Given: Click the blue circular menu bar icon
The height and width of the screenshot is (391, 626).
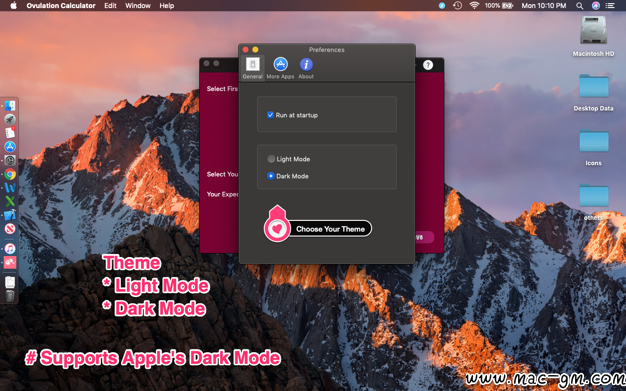Looking at the screenshot, I should coord(442,6).
